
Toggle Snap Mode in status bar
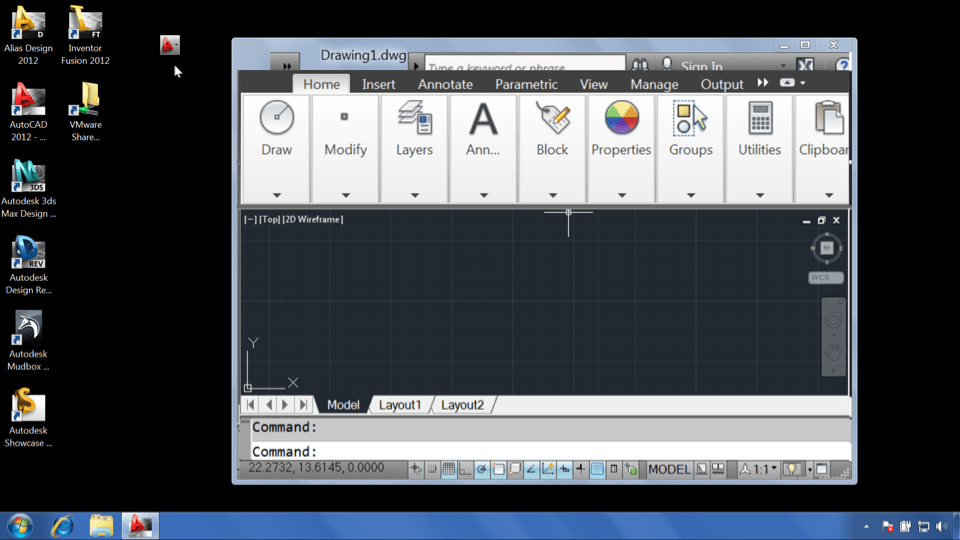(432, 470)
